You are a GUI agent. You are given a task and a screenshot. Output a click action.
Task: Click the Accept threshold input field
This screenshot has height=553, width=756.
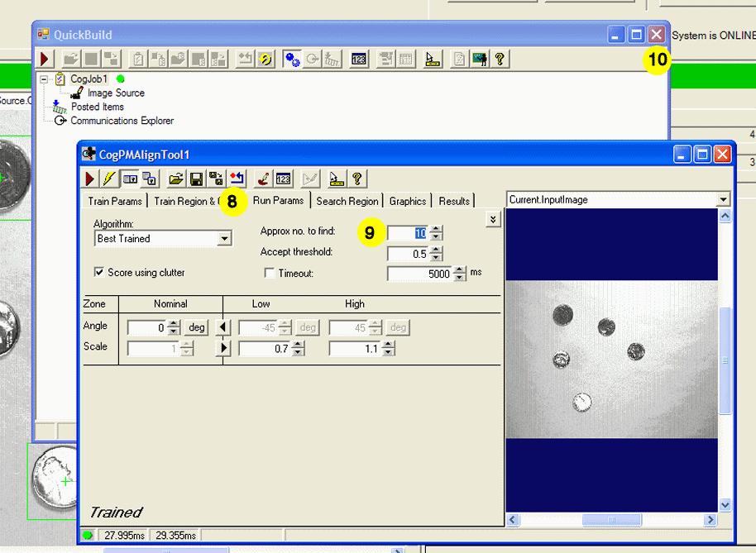point(408,254)
